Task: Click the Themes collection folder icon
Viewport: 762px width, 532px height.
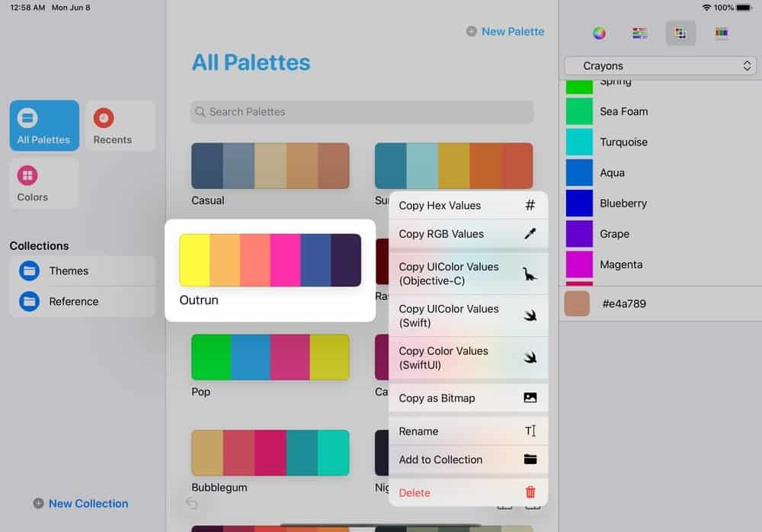Action: pos(29,271)
